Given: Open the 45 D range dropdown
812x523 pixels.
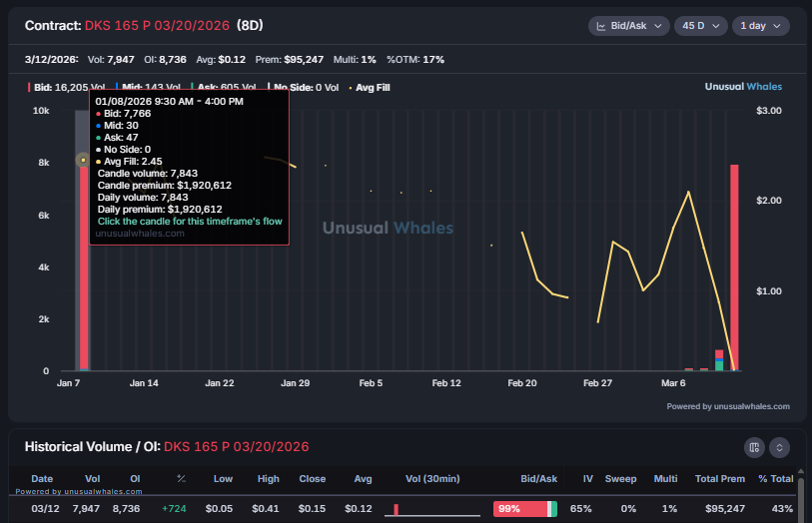Looking at the screenshot, I should tap(701, 26).
